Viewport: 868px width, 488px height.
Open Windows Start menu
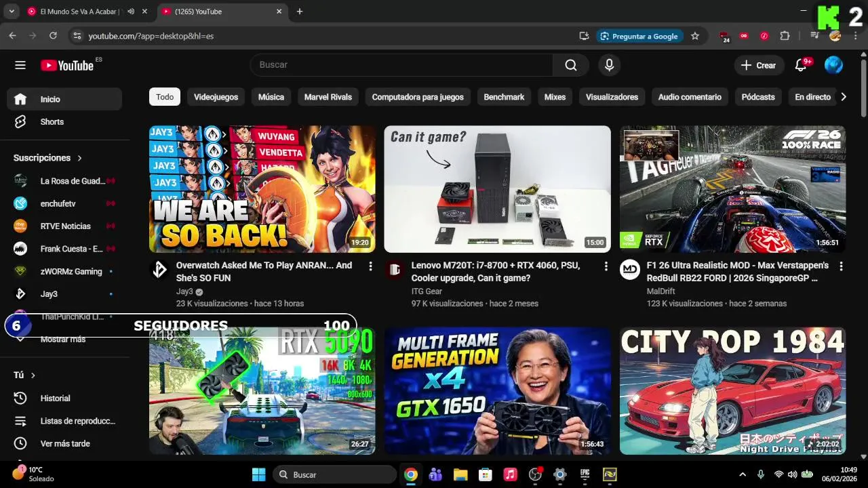(259, 474)
